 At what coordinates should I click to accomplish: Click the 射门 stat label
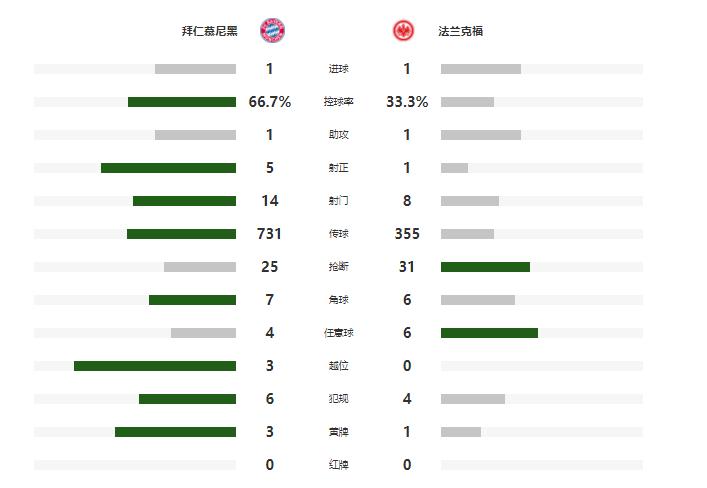pos(338,201)
